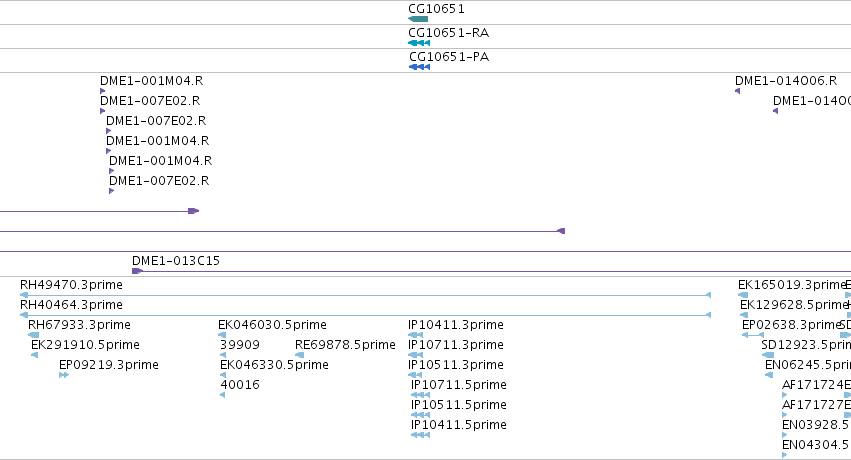
Task: Click the EK046030.5prime label
Action: (x=272, y=325)
